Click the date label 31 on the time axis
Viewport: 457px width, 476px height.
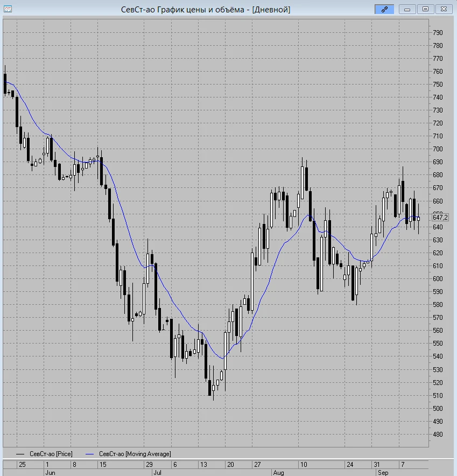(x=377, y=465)
